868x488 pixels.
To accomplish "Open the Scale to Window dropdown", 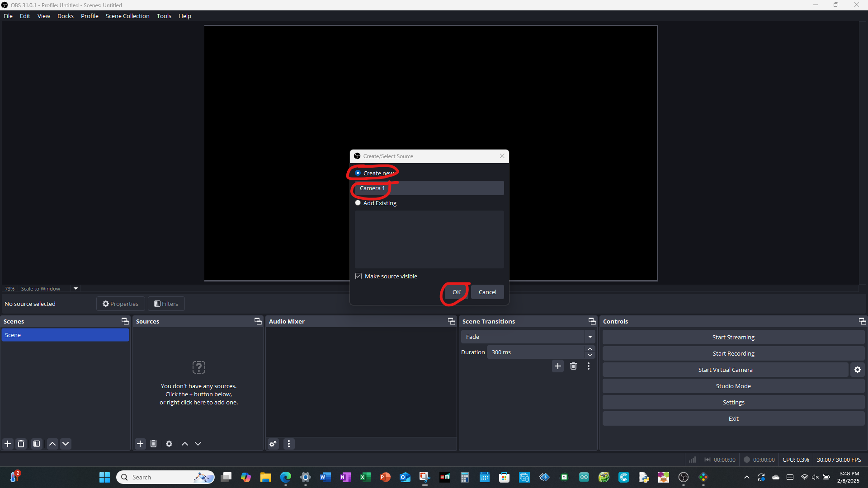I will [x=75, y=288].
